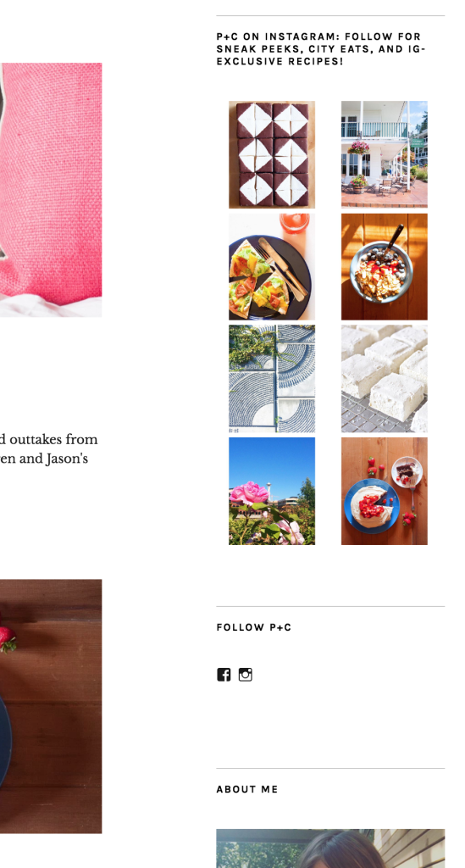Click the Follow P+C heading
Image resolution: width=465 pixels, height=868 pixels.
[254, 627]
